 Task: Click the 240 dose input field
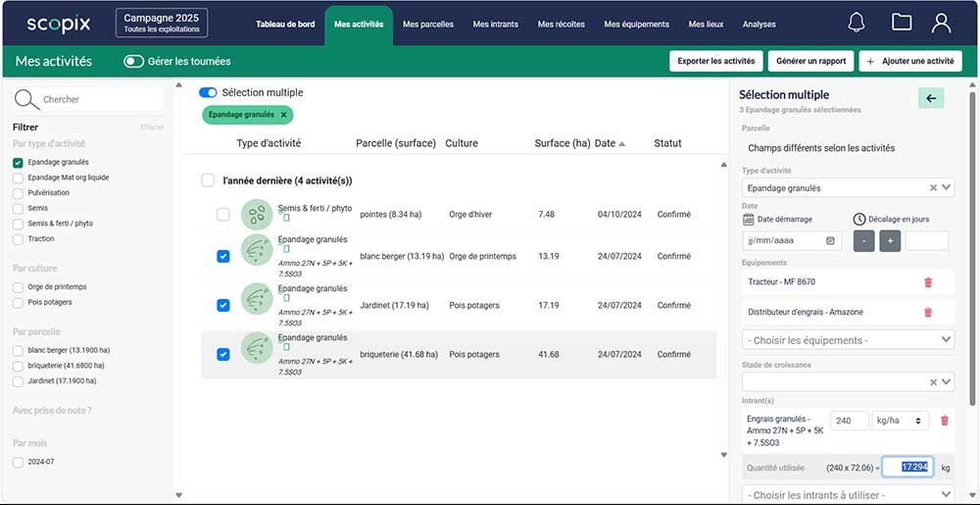pyautogui.click(x=850, y=422)
